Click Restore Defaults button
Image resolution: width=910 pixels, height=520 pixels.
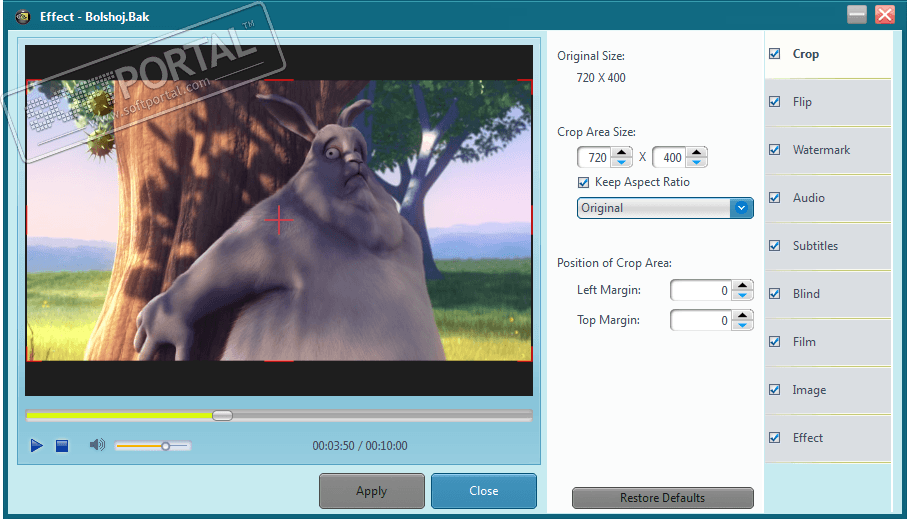point(663,498)
